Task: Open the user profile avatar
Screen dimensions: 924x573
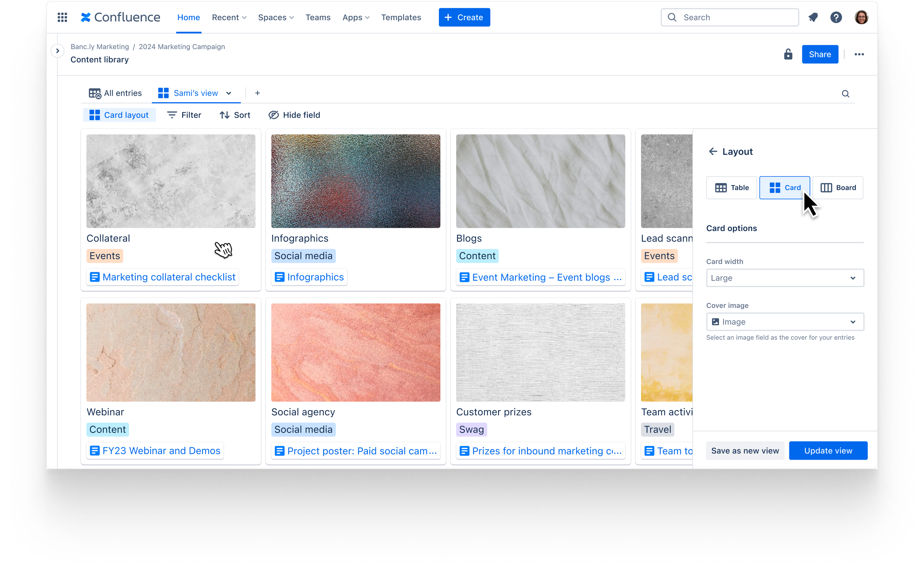Action: pyautogui.click(x=861, y=17)
